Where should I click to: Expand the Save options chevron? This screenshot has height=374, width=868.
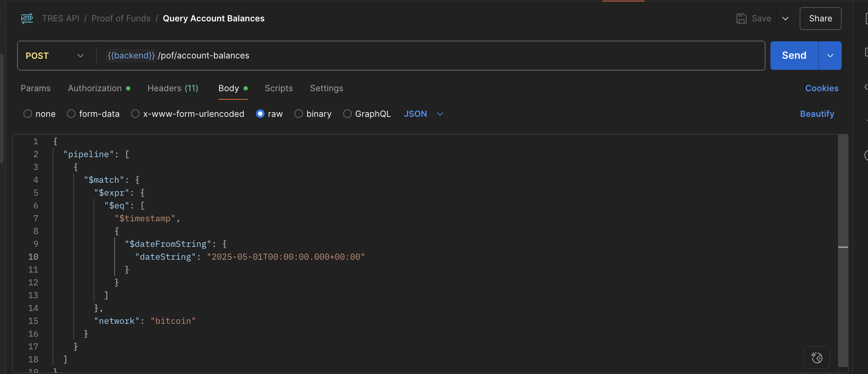click(785, 19)
